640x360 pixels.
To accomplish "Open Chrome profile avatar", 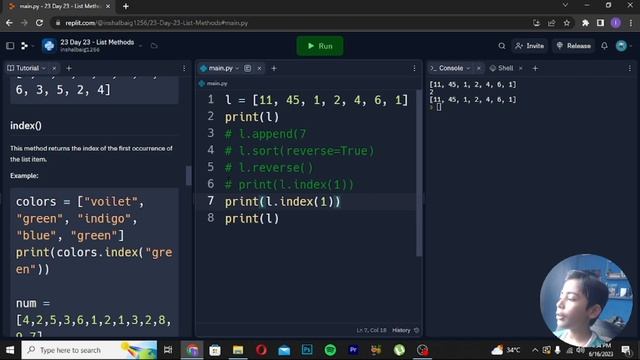I will pyautogui.click(x=616, y=23).
